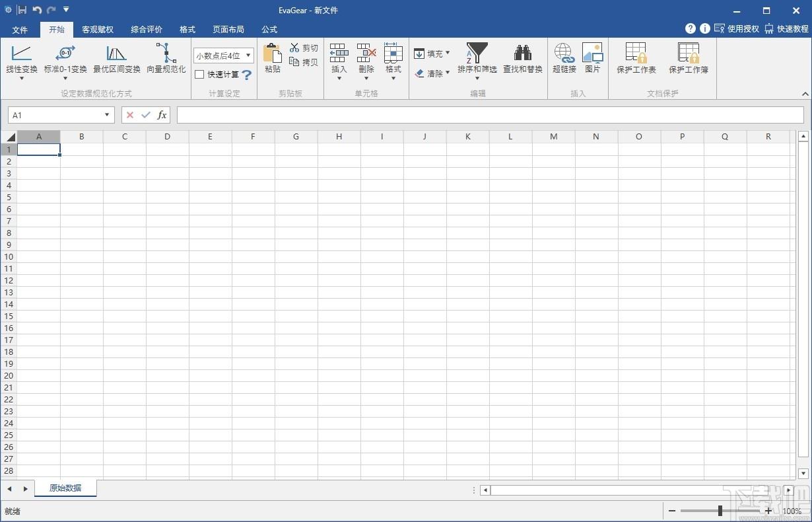Click the previous sheet navigation arrow
This screenshot has width=812, height=522.
[10, 489]
